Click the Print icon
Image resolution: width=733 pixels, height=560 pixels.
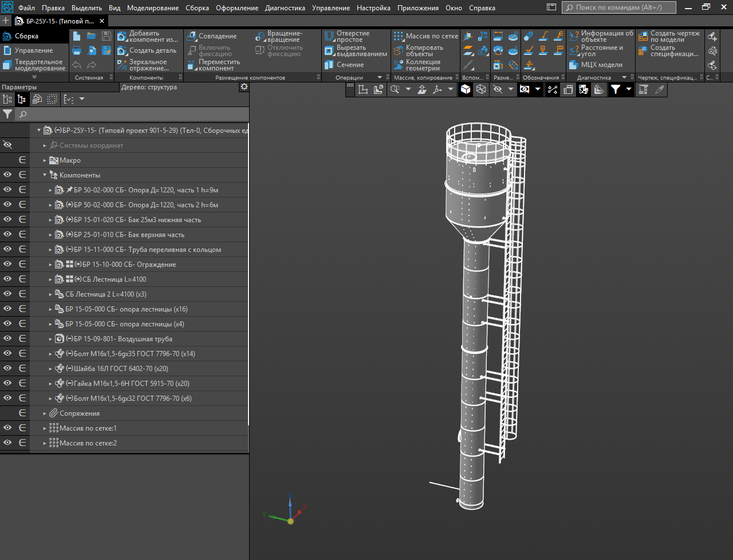pyautogui.click(x=77, y=50)
